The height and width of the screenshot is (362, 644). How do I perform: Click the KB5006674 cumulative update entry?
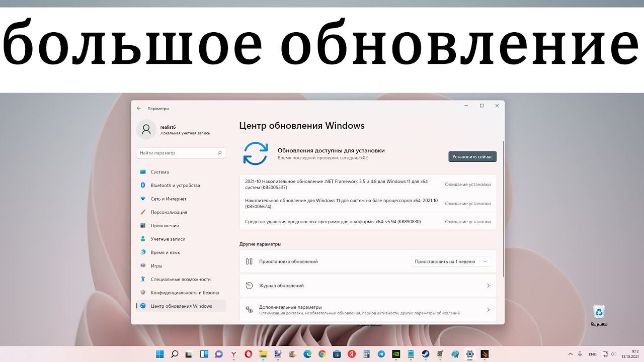coord(368,203)
